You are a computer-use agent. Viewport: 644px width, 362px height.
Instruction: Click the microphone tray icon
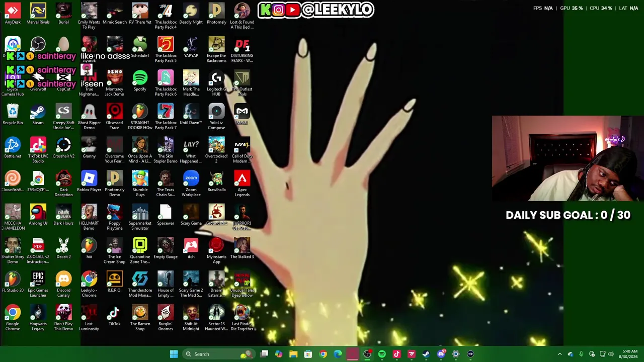tap(581, 354)
